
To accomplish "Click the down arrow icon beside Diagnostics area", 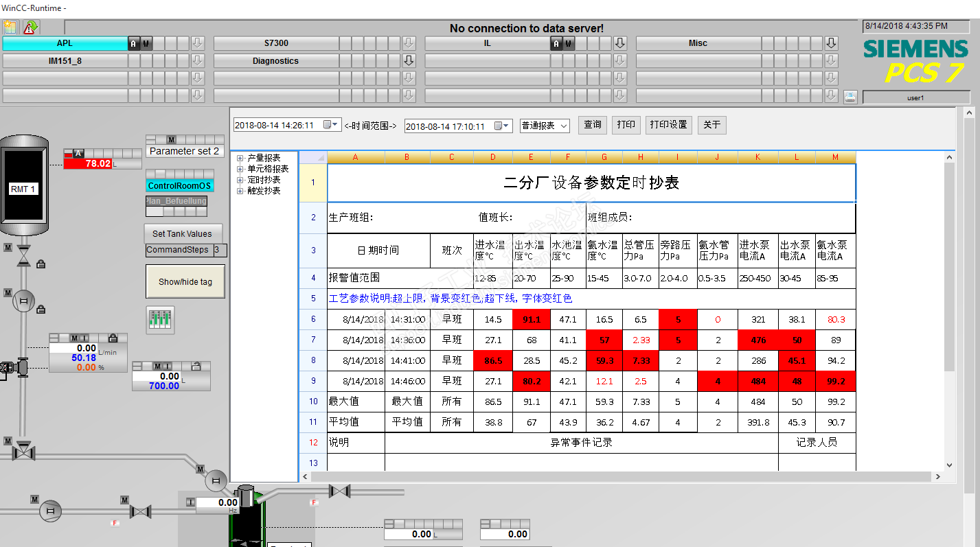I will coord(409,60).
